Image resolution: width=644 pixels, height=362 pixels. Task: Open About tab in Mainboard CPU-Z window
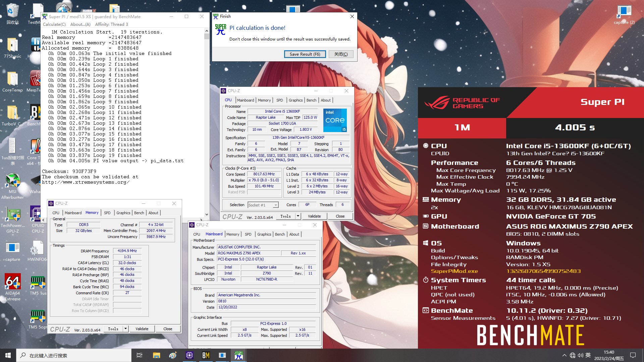click(x=294, y=234)
